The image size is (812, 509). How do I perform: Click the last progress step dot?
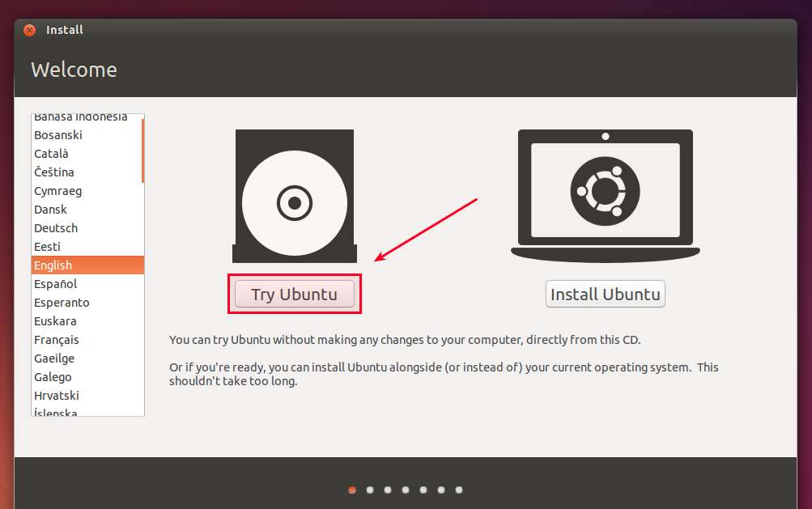click(459, 490)
